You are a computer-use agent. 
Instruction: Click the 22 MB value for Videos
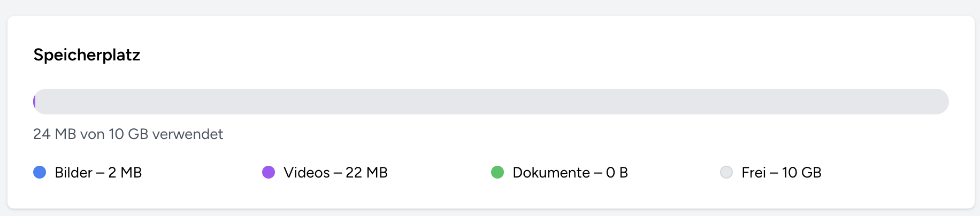(366, 173)
